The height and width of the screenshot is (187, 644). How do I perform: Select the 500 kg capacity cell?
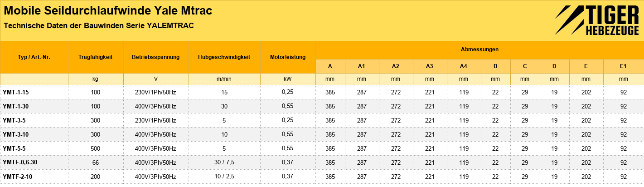coord(96,148)
